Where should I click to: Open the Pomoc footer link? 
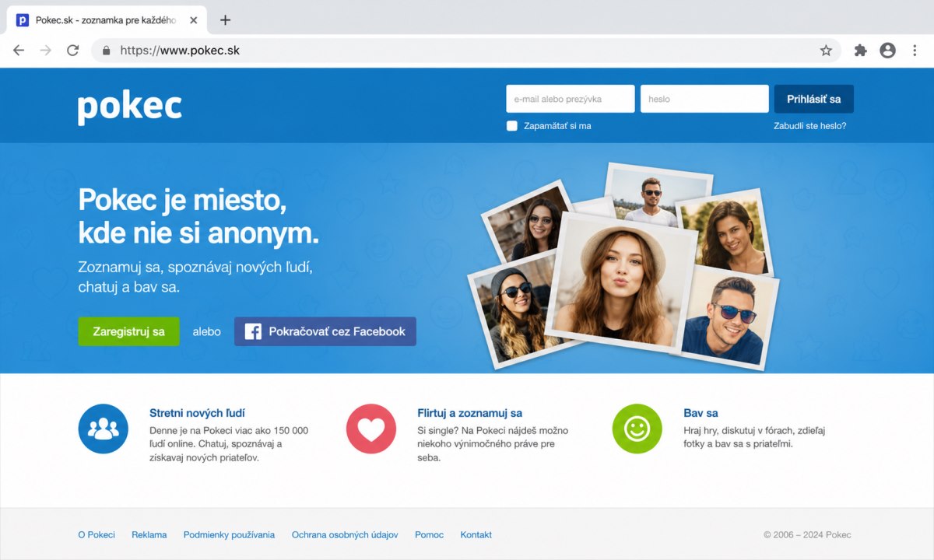tap(429, 534)
